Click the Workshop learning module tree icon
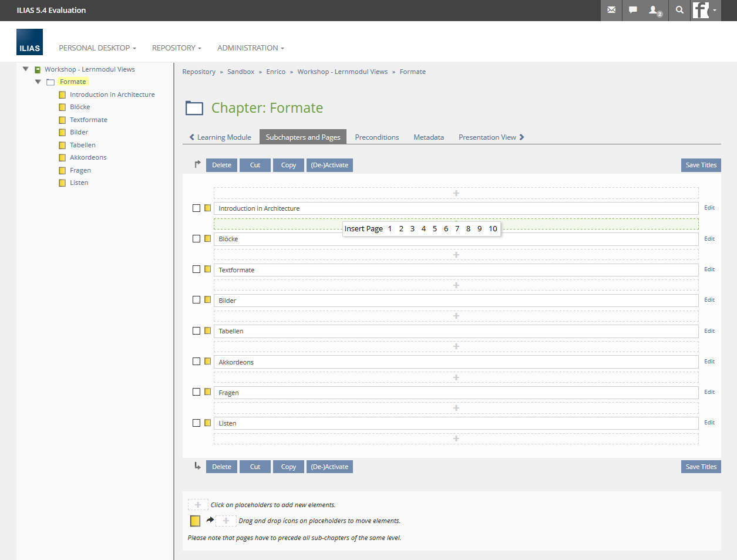The width and height of the screenshot is (737, 560). pos(38,69)
